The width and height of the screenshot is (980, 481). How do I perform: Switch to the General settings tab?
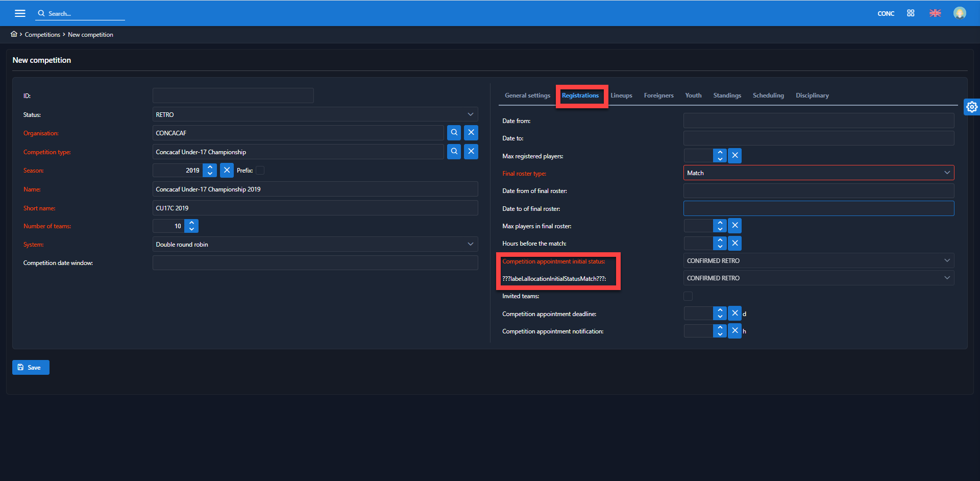(527, 95)
